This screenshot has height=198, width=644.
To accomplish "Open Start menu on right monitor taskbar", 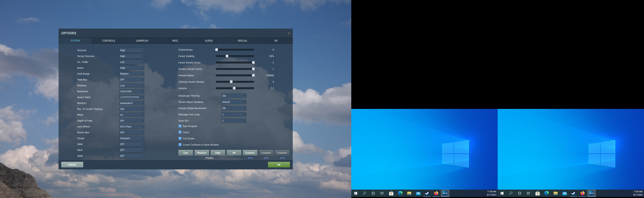I will pos(502,193).
